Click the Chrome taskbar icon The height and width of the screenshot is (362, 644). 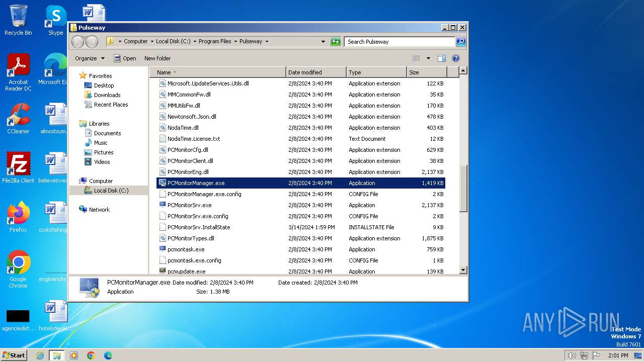click(91, 355)
